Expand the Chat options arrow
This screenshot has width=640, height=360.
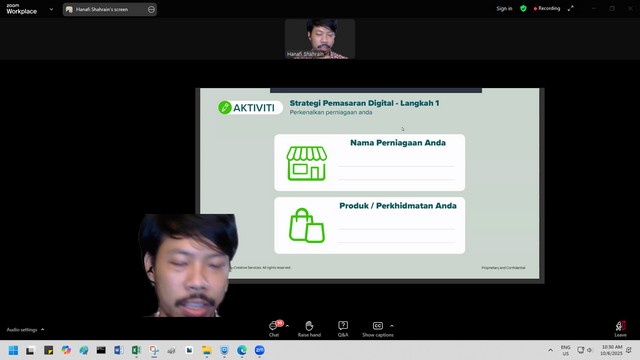287,326
